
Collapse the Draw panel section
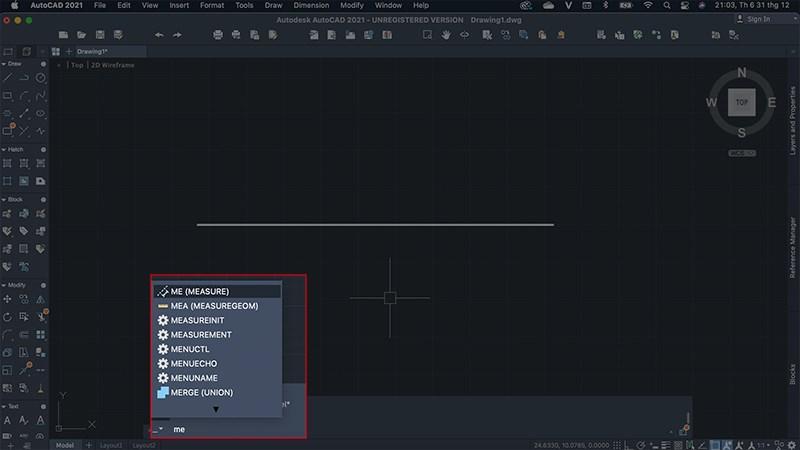(4, 64)
